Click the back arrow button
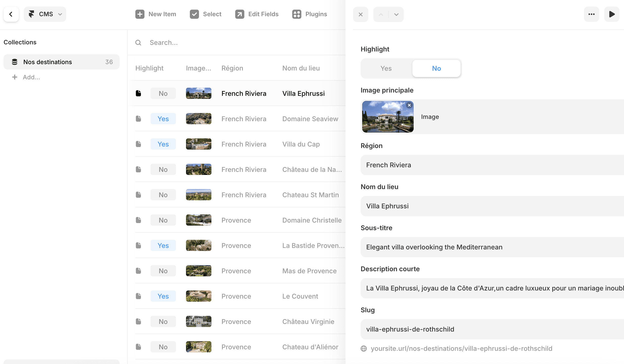624x364 pixels. pos(11,14)
